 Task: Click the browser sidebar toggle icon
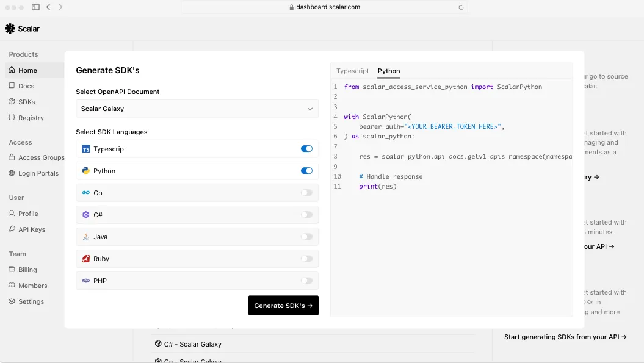click(x=35, y=7)
